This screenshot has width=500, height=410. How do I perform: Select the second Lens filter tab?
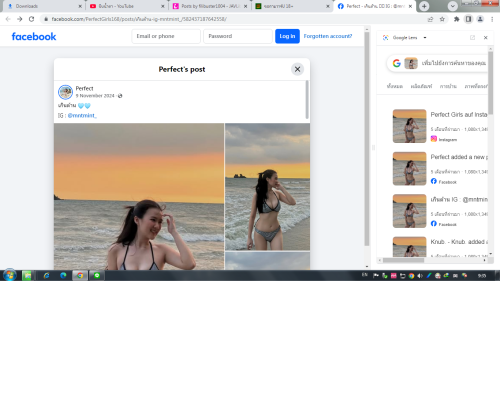(421, 86)
